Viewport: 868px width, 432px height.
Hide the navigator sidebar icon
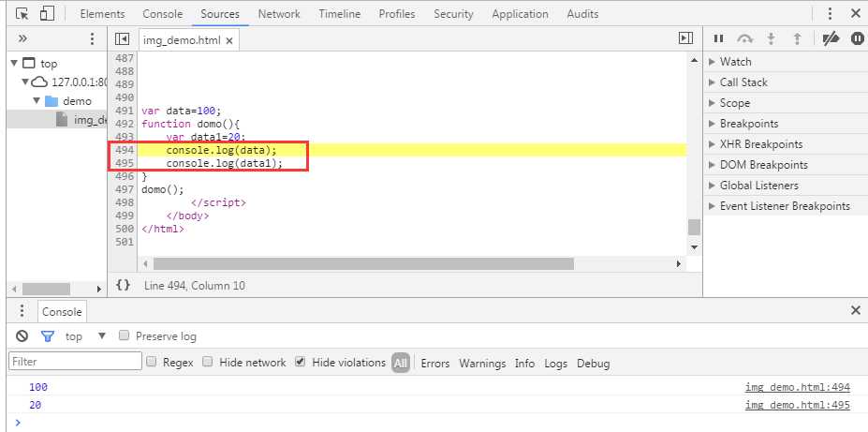point(122,38)
